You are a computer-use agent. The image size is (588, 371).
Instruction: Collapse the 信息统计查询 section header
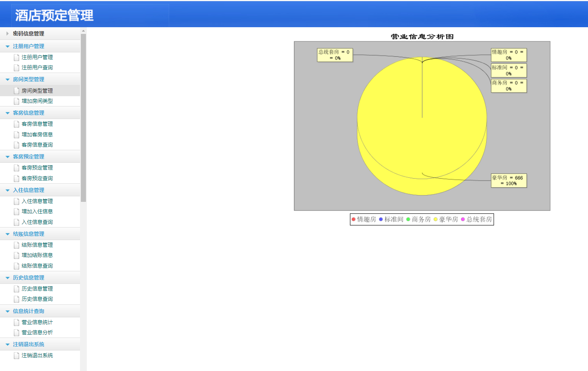[40, 311]
